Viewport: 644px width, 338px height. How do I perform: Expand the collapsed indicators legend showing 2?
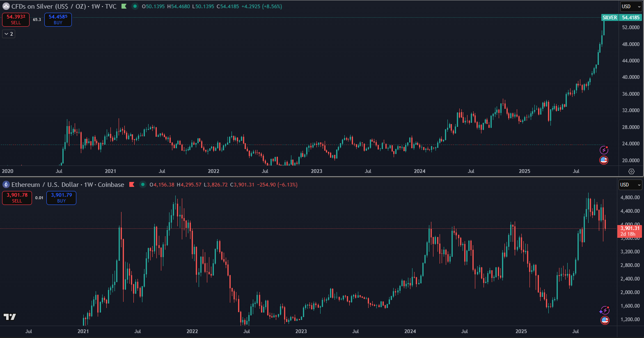tap(9, 34)
